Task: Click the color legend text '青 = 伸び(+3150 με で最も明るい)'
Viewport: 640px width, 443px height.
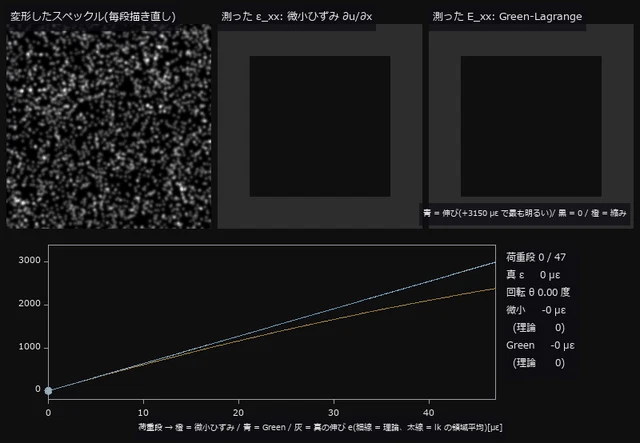Action: 487,213
